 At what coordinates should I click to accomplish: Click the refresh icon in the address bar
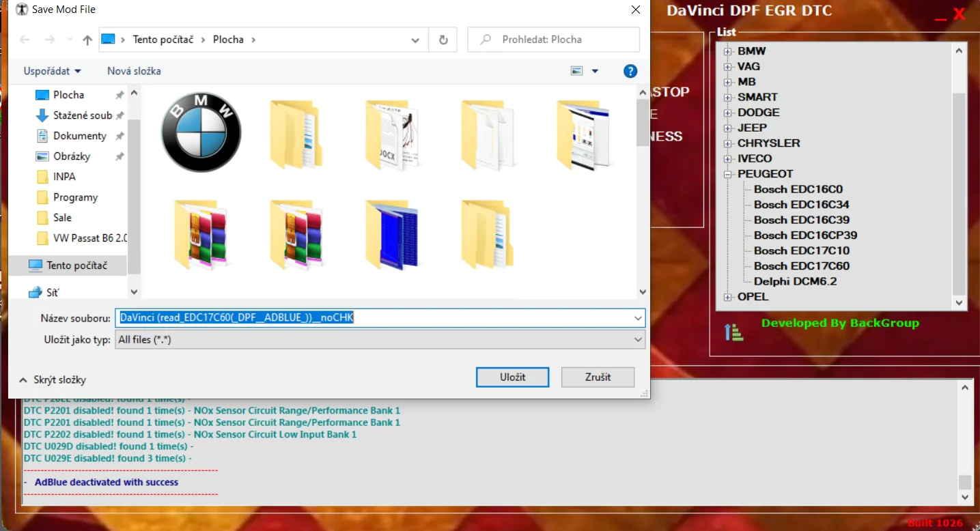coord(442,40)
